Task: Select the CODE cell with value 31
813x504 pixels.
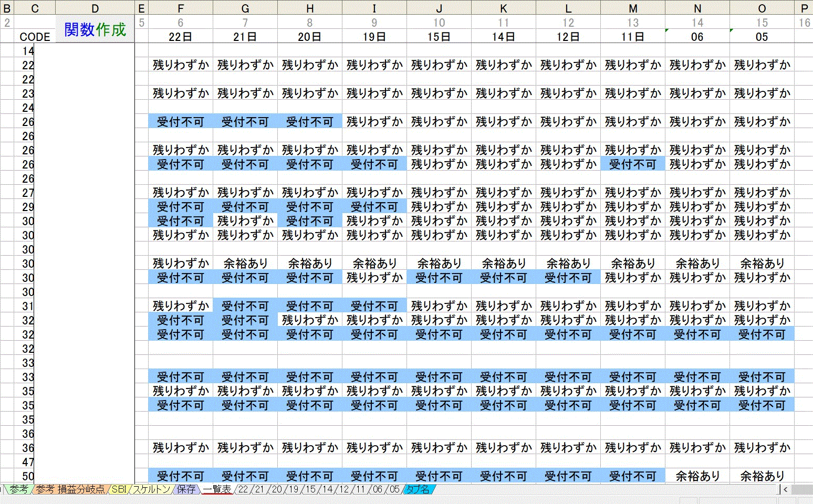Action: click(25, 306)
